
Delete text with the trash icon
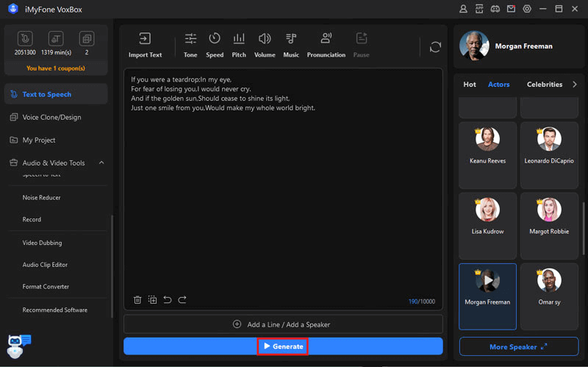(x=137, y=300)
